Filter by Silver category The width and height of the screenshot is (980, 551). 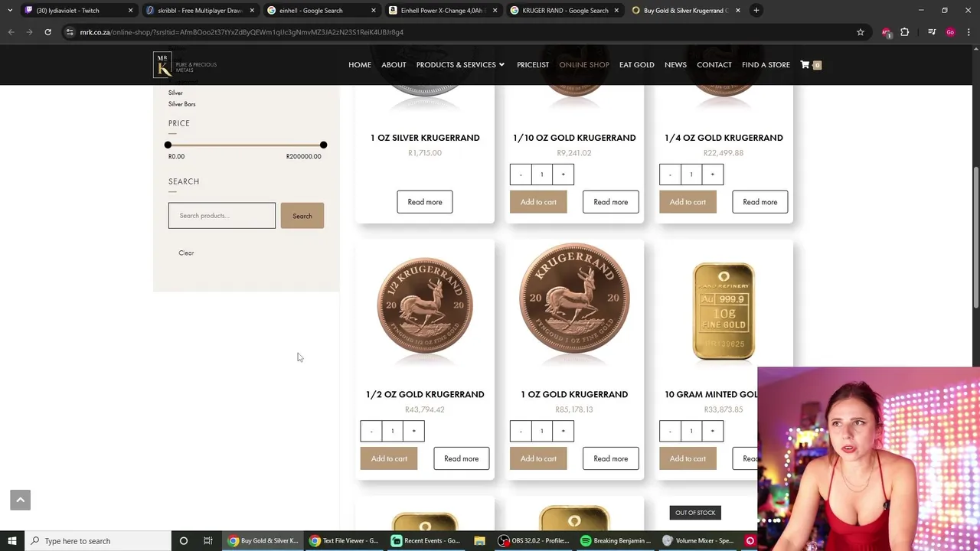(175, 93)
